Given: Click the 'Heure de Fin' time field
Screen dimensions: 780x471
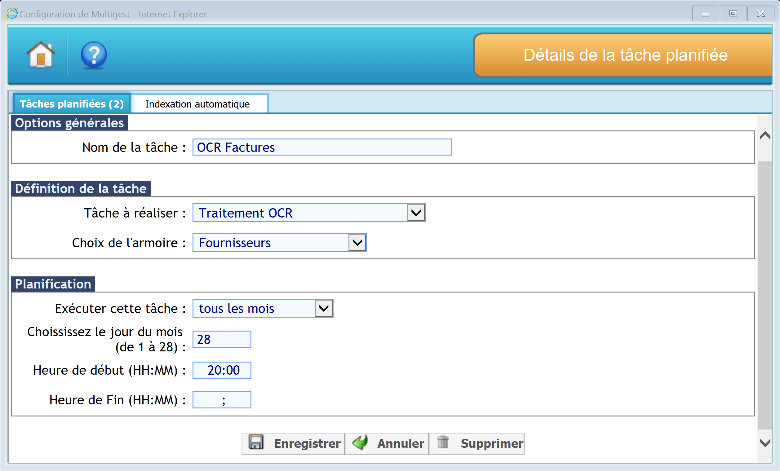Looking at the screenshot, I should click(221, 400).
